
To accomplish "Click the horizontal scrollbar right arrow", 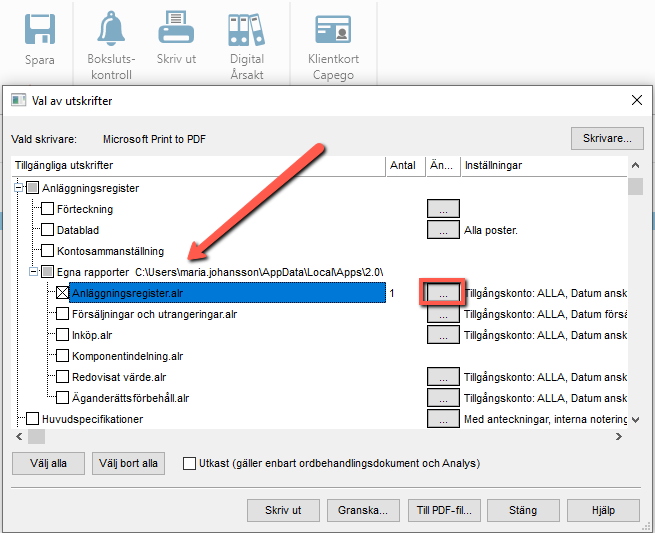I will [619, 437].
